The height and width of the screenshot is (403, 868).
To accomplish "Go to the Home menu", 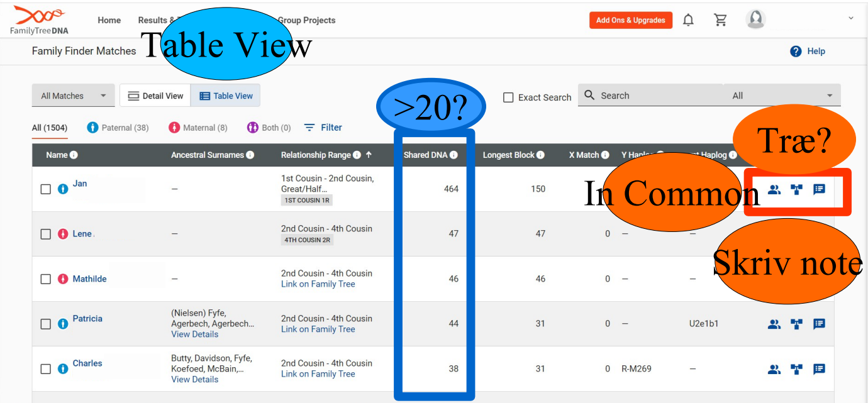I will pos(109,20).
